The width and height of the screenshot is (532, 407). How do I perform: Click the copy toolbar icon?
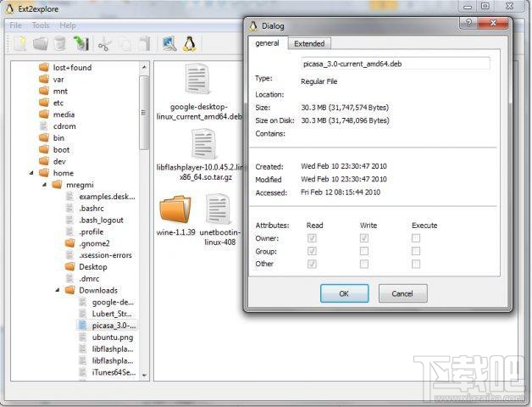(125, 44)
